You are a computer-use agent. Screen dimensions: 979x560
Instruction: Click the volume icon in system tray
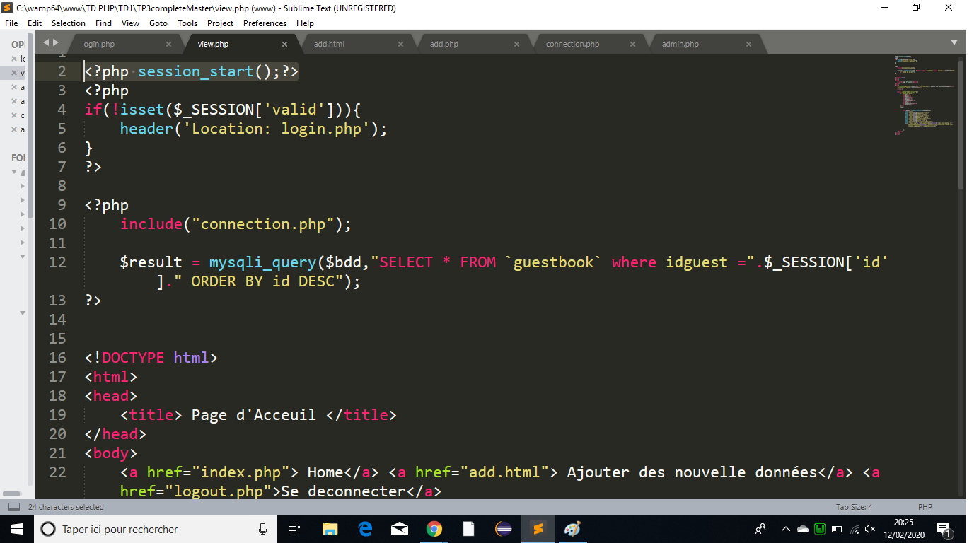coord(870,529)
